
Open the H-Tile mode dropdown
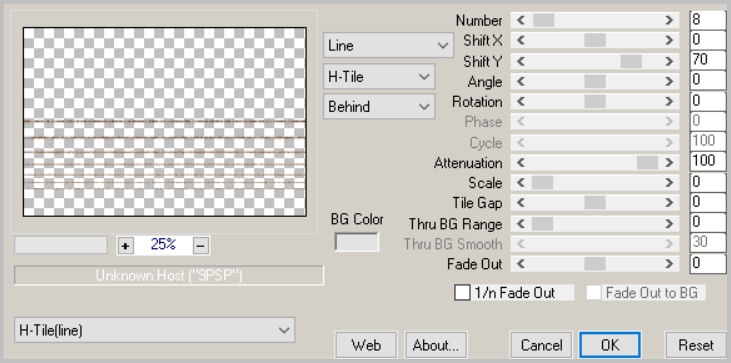pos(379,76)
